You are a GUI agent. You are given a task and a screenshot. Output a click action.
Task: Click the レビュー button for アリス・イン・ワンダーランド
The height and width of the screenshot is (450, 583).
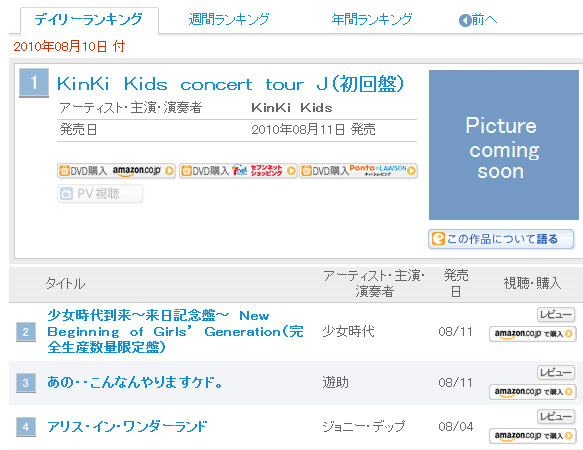(556, 416)
